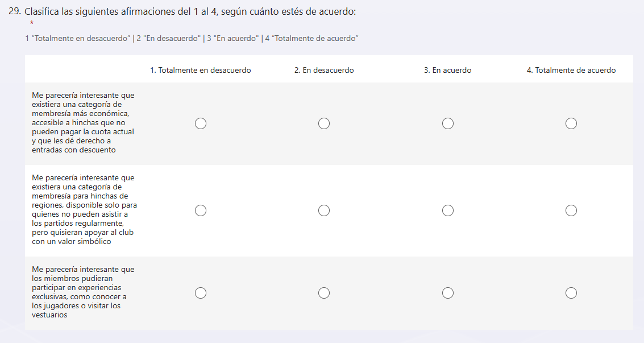Image resolution: width=644 pixels, height=343 pixels.
Task: Pick 'Totalmente de acuerdo' for cheaper membership statement
Action: click(571, 123)
